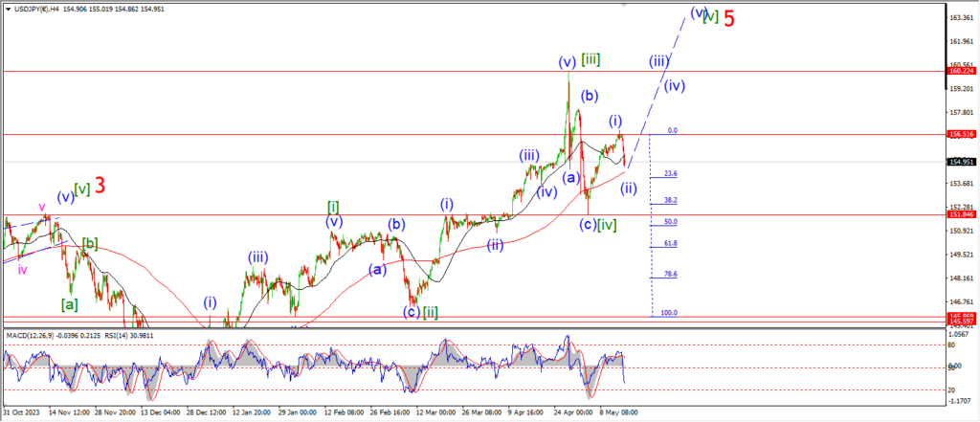Select the large red wave 5 label

(x=728, y=18)
